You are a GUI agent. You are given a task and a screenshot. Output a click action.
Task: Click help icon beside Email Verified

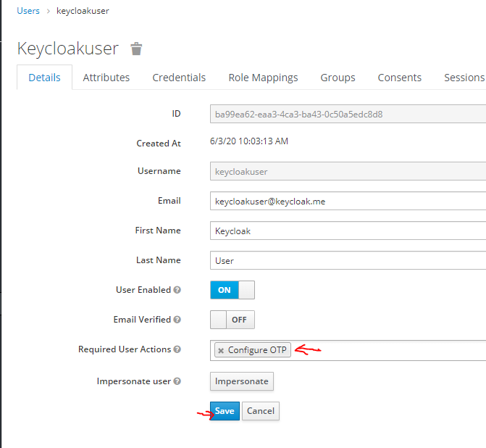(177, 320)
